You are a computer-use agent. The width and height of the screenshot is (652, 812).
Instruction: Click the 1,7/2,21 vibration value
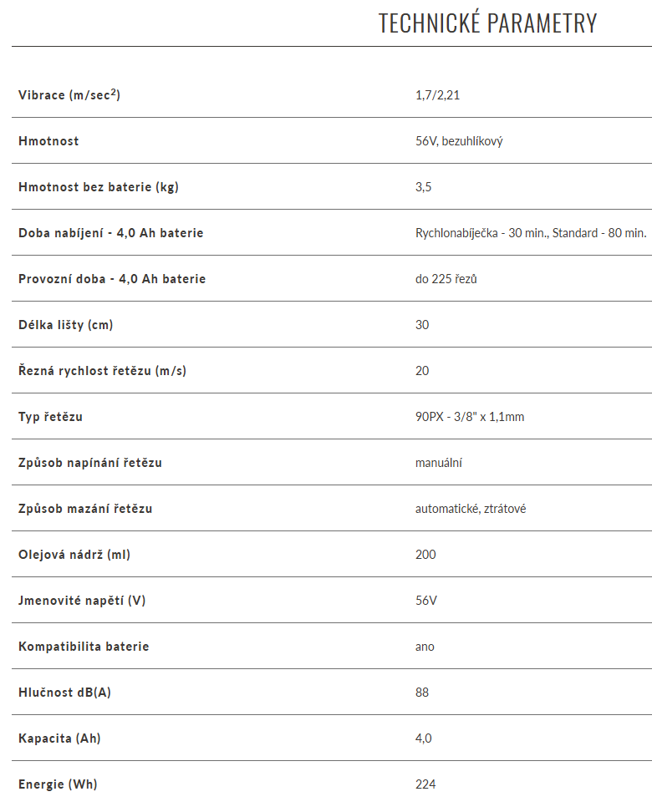[437, 94]
